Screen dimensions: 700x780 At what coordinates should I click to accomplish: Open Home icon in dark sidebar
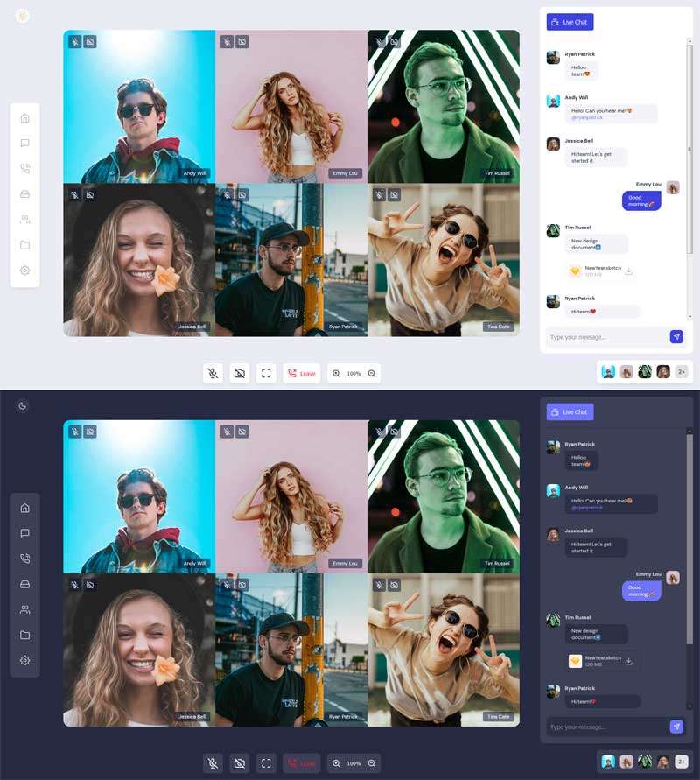coord(24,508)
